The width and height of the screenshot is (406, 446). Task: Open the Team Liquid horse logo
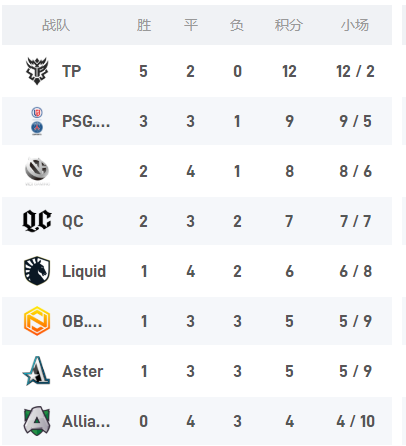click(37, 271)
